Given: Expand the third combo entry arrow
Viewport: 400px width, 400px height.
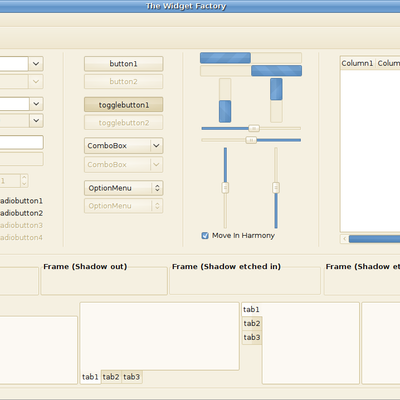Looking at the screenshot, I should point(36,104).
